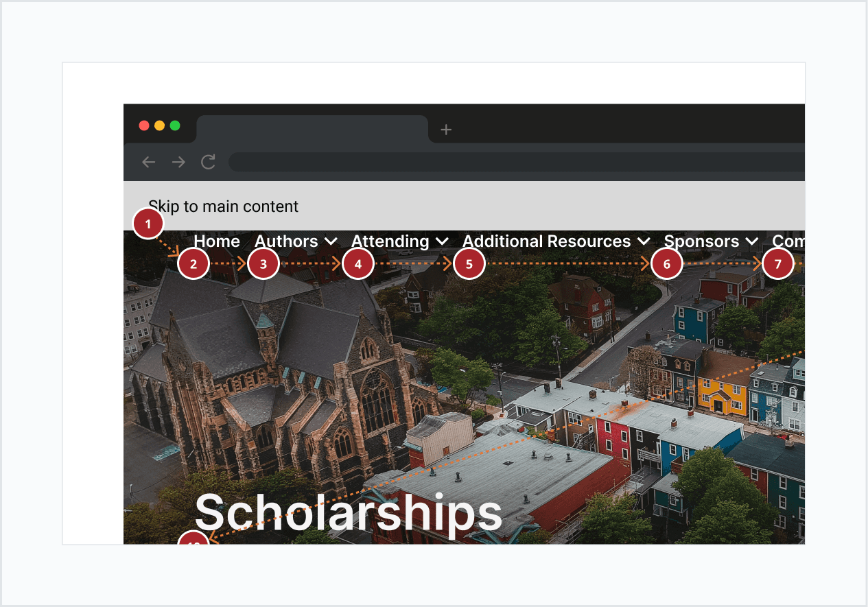Follow the Skip to main content link

tap(224, 206)
